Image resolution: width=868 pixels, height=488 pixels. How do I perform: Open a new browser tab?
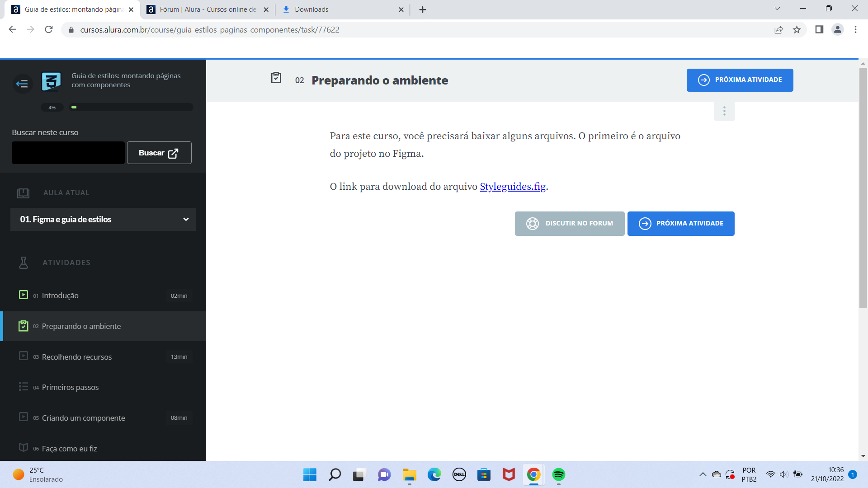(423, 9)
